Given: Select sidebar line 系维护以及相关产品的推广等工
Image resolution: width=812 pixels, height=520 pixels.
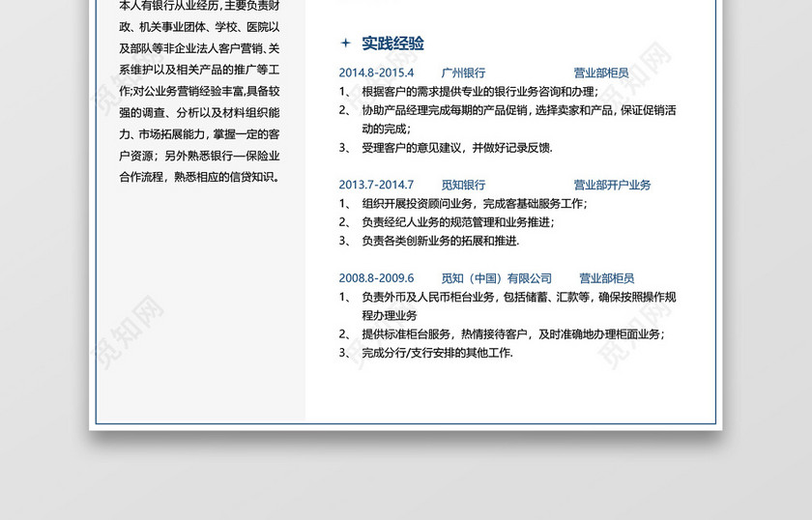Looking at the screenshot, I should point(199,70).
